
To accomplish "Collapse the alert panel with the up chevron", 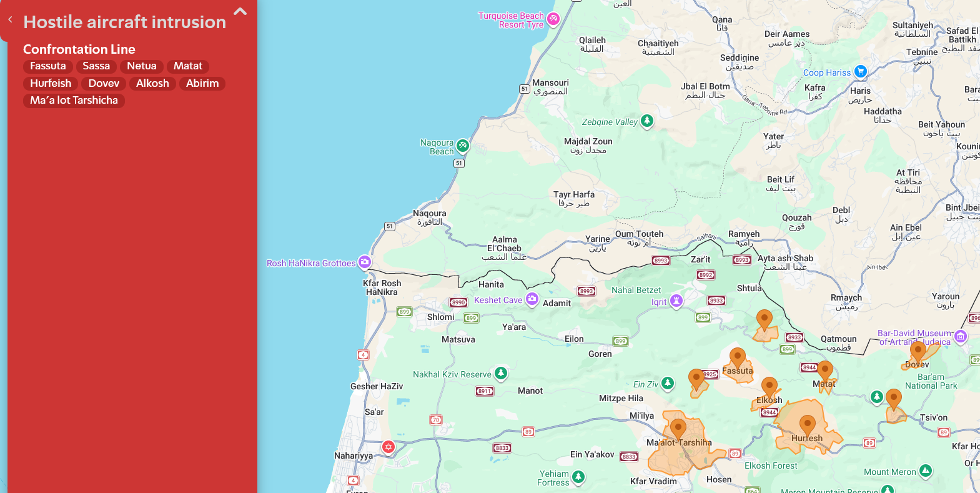I will 240,11.
